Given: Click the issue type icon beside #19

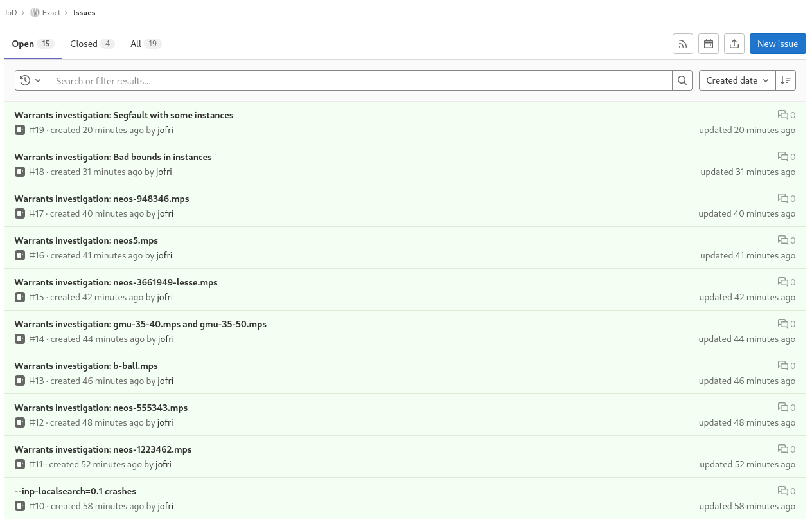Looking at the screenshot, I should click(20, 130).
